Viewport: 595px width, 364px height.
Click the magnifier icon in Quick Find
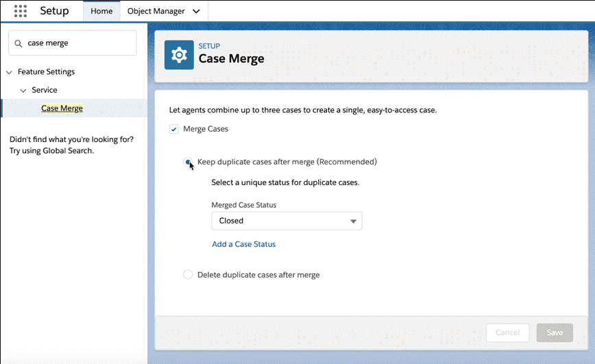[x=19, y=43]
